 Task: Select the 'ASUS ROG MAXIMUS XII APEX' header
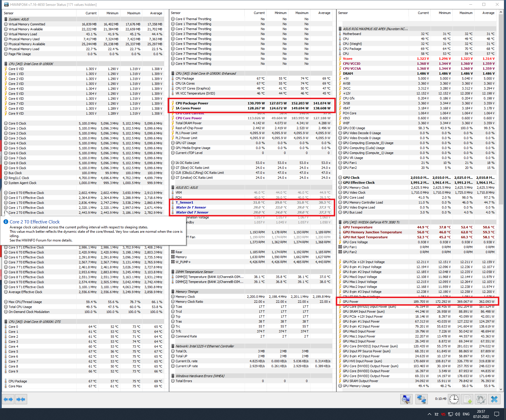[x=417, y=29]
